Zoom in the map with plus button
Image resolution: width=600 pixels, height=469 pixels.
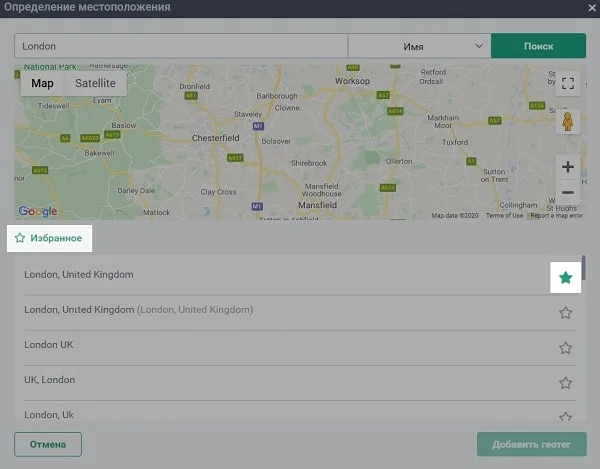click(x=567, y=167)
